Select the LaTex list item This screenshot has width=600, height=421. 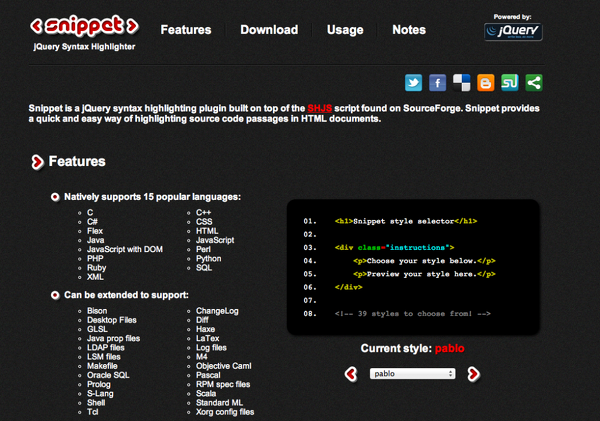(207, 338)
